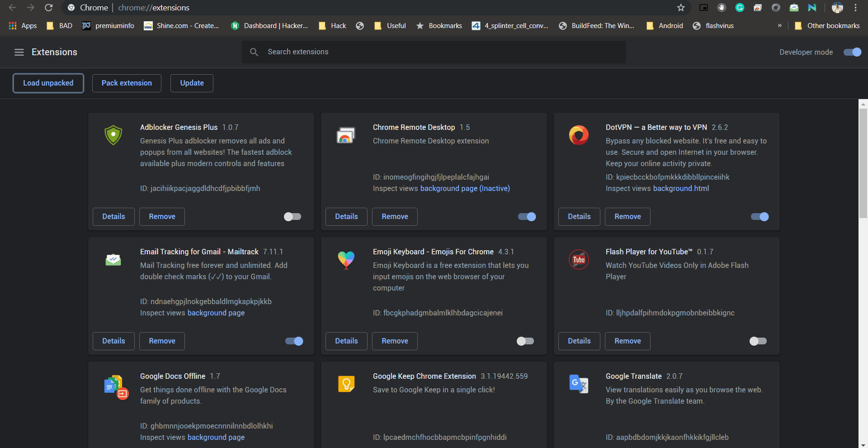
Task: Click the back navigation arrow
Action: [12, 8]
